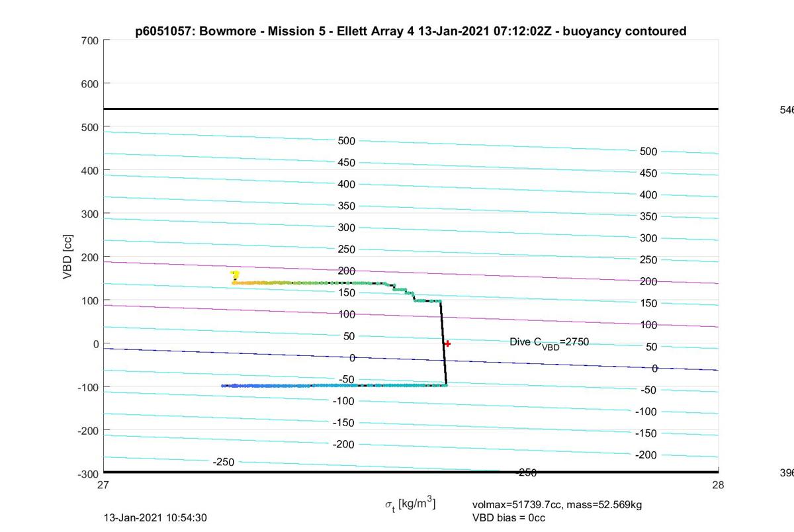Viewport: 794px width, 532px height.
Task: Click the yellow start marker of the trace
Action: tap(234, 275)
